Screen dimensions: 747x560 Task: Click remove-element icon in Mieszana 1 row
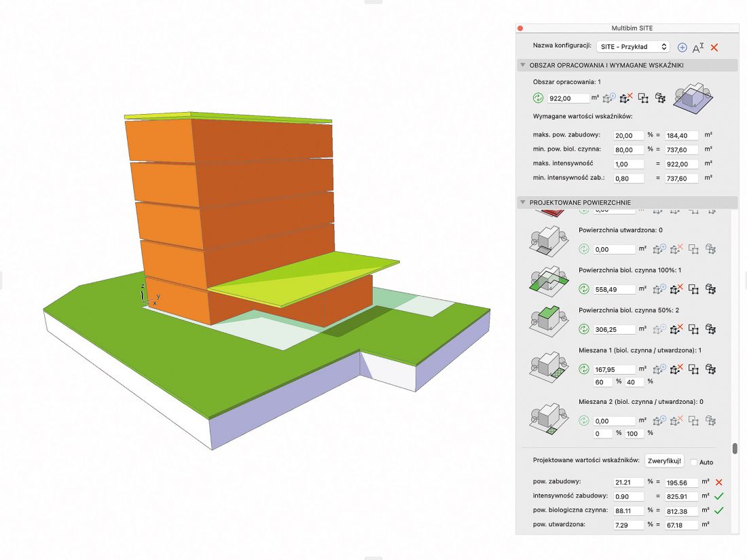point(676,369)
